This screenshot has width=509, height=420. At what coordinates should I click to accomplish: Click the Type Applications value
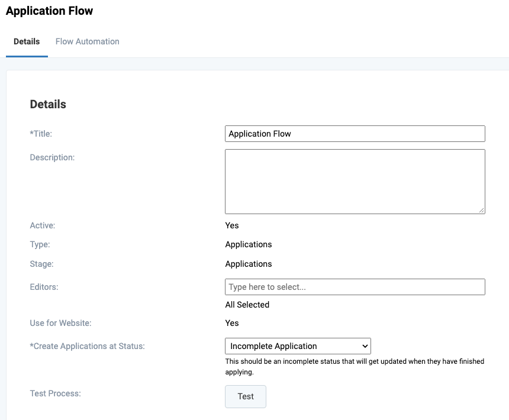[248, 244]
